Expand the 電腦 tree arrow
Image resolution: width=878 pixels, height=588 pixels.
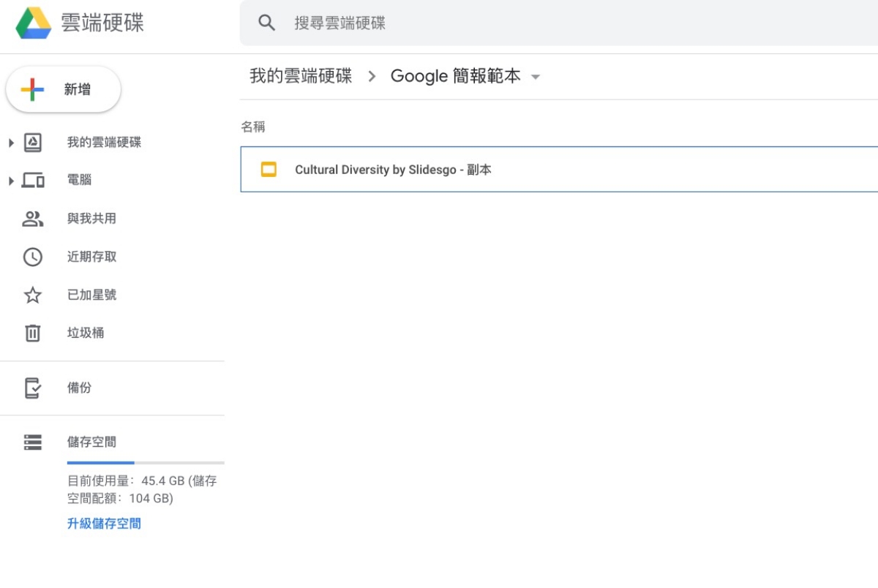tap(11, 180)
